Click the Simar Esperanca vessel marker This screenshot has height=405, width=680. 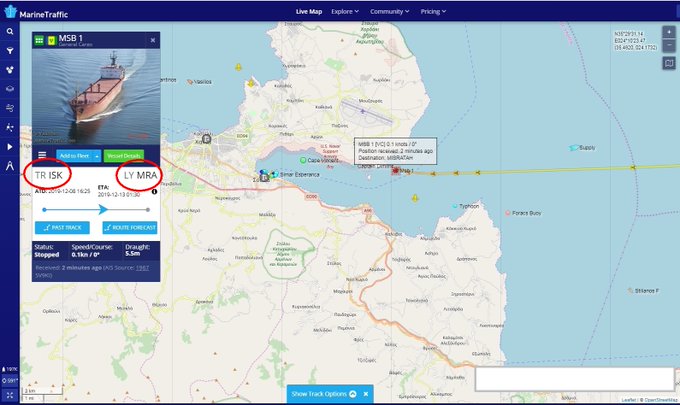pyautogui.click(x=274, y=174)
